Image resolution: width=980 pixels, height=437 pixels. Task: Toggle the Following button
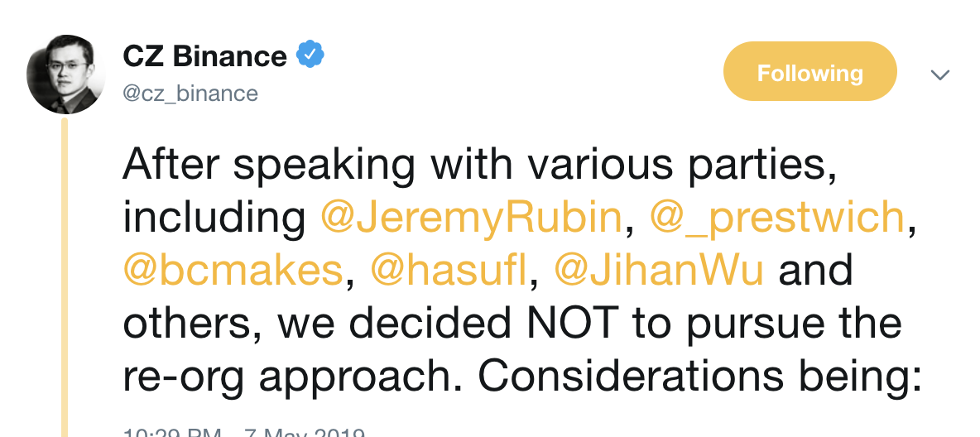(809, 72)
